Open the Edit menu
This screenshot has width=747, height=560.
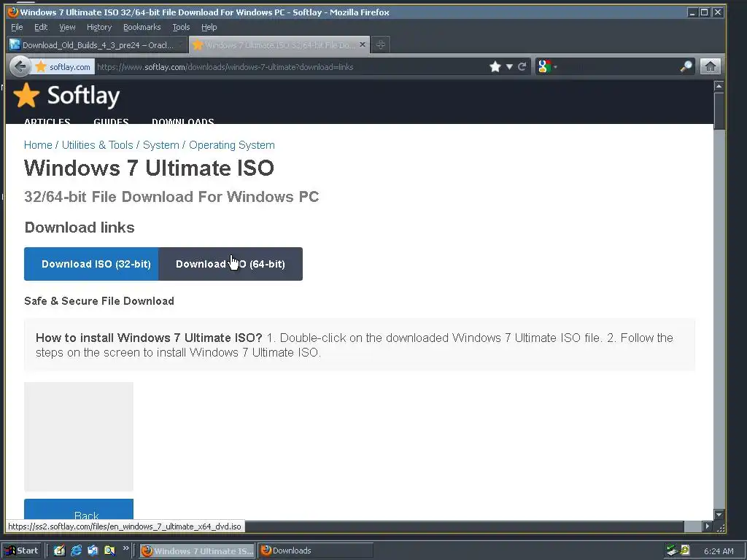(x=41, y=27)
